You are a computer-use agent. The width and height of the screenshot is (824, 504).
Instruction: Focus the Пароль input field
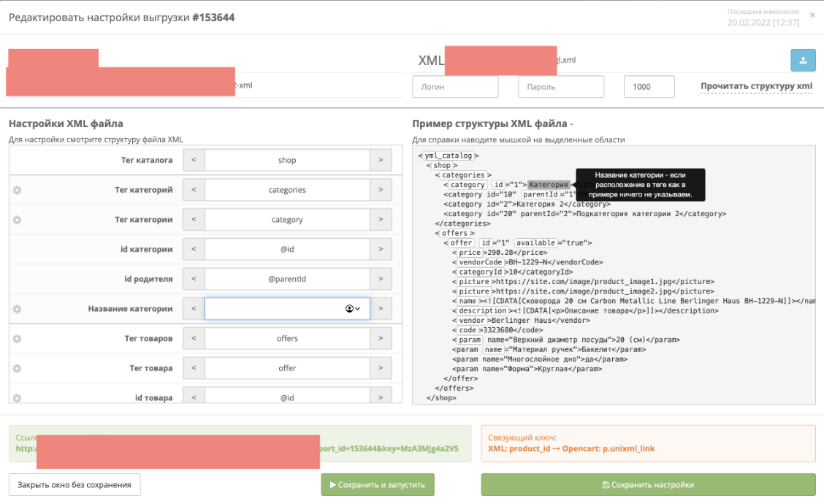point(561,87)
